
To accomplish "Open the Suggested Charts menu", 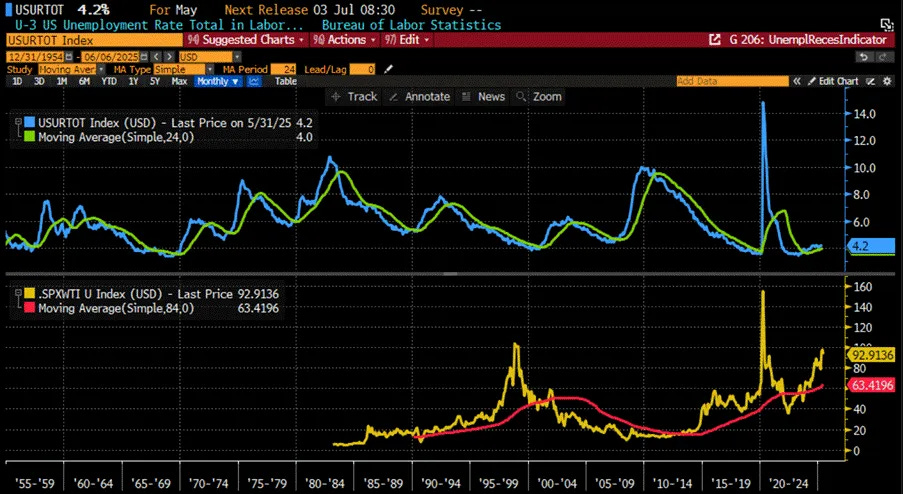I will (x=247, y=40).
